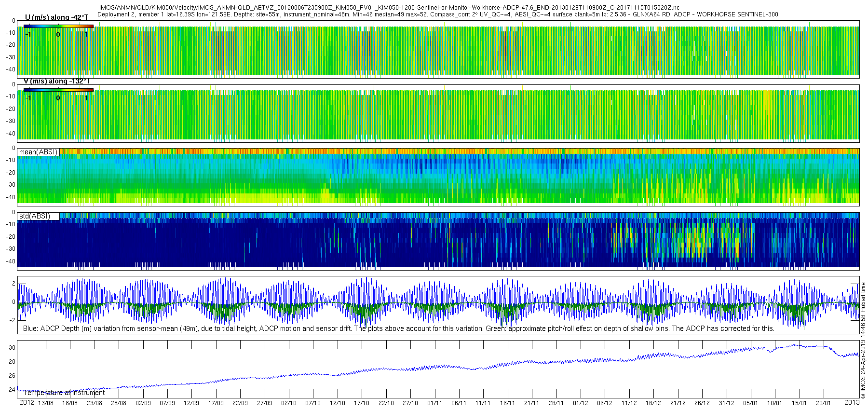This screenshot has width=868, height=410.
Task: Click the -20 depth tick in the V panel
Action: [11, 109]
